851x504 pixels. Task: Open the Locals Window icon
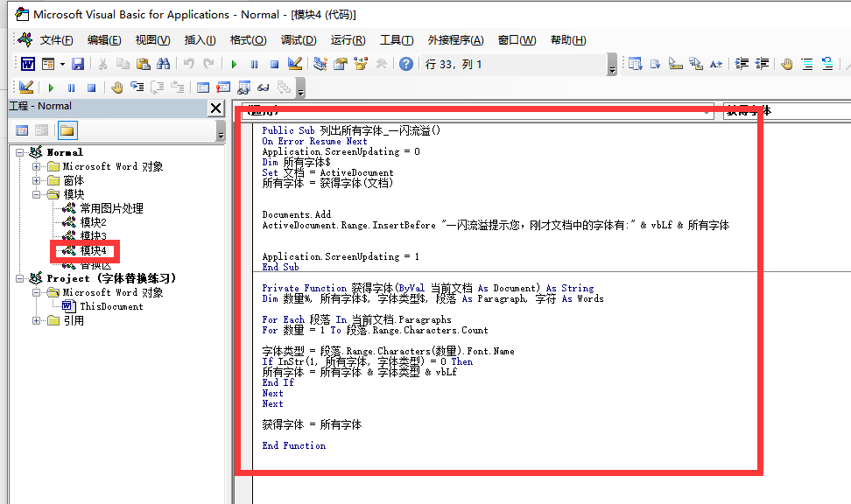point(203,87)
